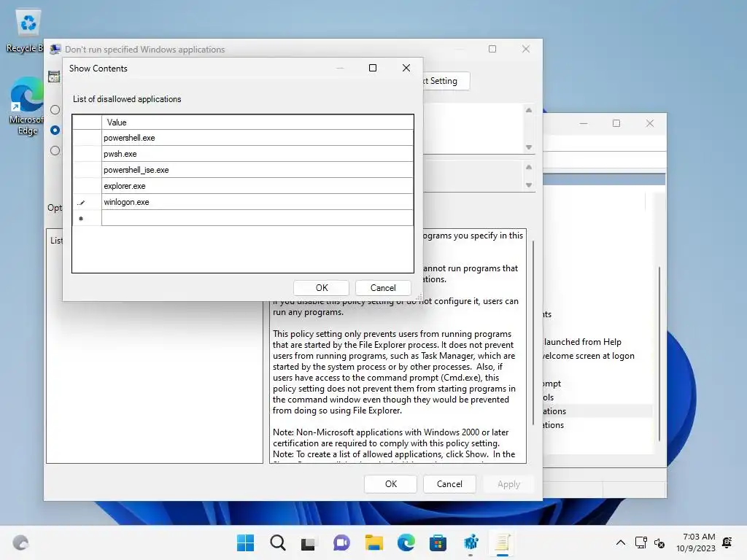Click the policy window title bar icon
Viewport: 747px width, 560px height.
click(x=55, y=49)
